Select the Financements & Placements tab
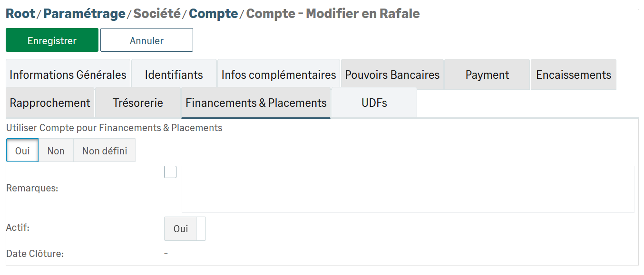 (x=256, y=103)
